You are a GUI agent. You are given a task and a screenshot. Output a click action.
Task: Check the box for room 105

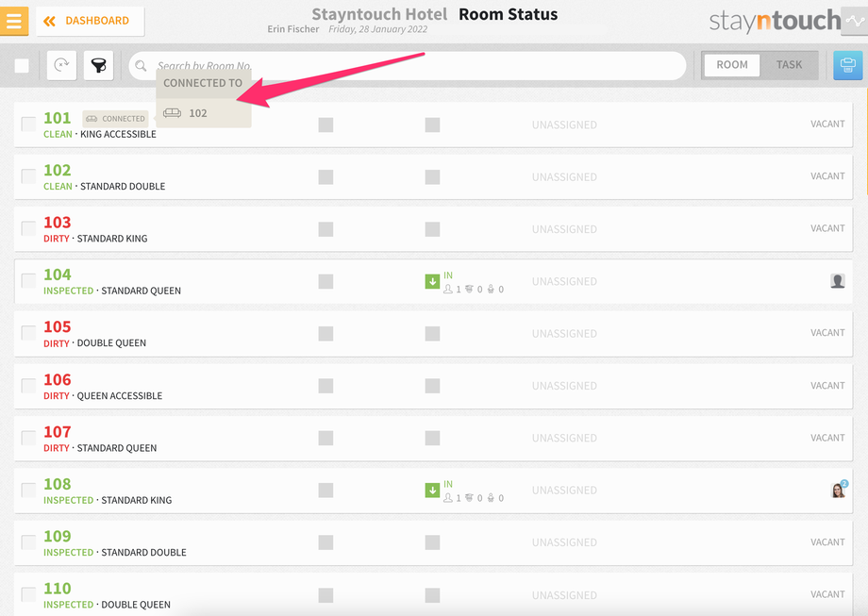tap(28, 333)
